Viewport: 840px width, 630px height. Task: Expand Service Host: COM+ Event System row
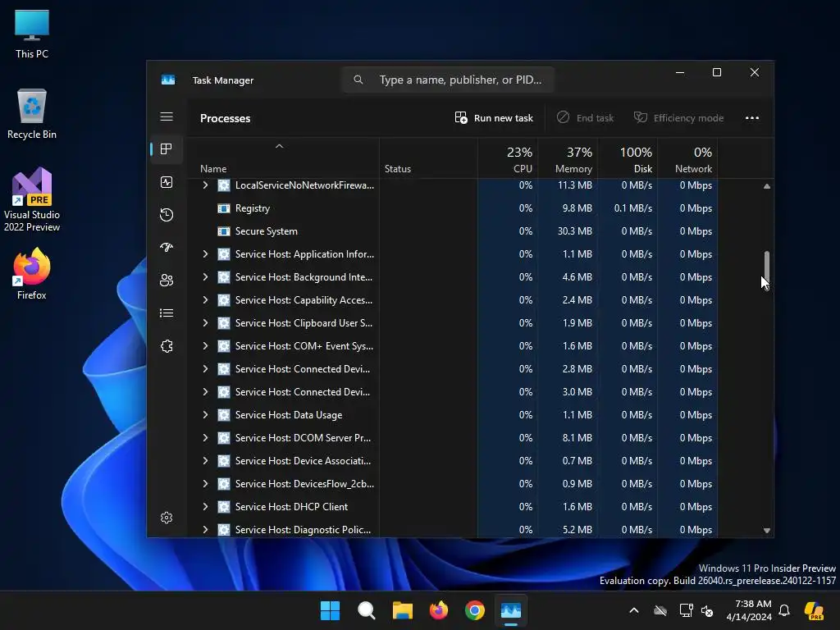point(205,346)
